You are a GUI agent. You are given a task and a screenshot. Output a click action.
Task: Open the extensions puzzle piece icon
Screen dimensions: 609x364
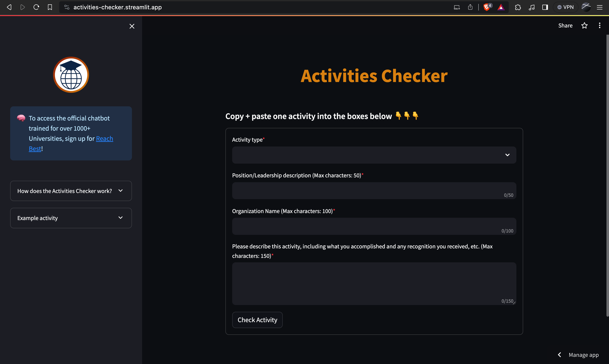[518, 7]
